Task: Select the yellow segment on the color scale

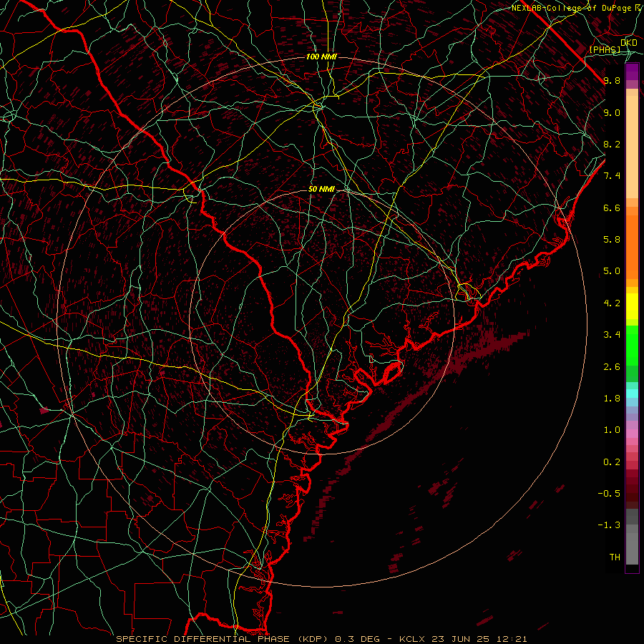Action: pyautogui.click(x=632, y=306)
